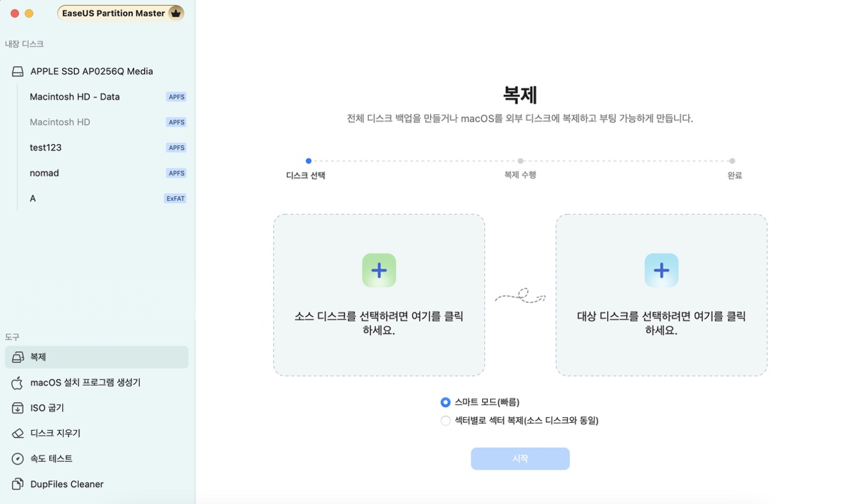Click the 디스크 지우기 eraser icon
The image size is (841, 504).
pos(18,433)
